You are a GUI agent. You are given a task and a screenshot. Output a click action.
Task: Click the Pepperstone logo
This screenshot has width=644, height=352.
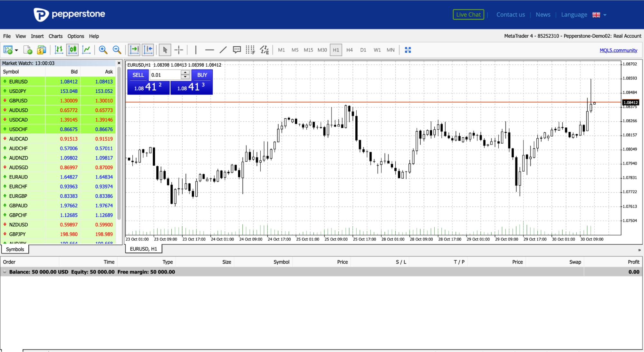pyautogui.click(x=70, y=14)
